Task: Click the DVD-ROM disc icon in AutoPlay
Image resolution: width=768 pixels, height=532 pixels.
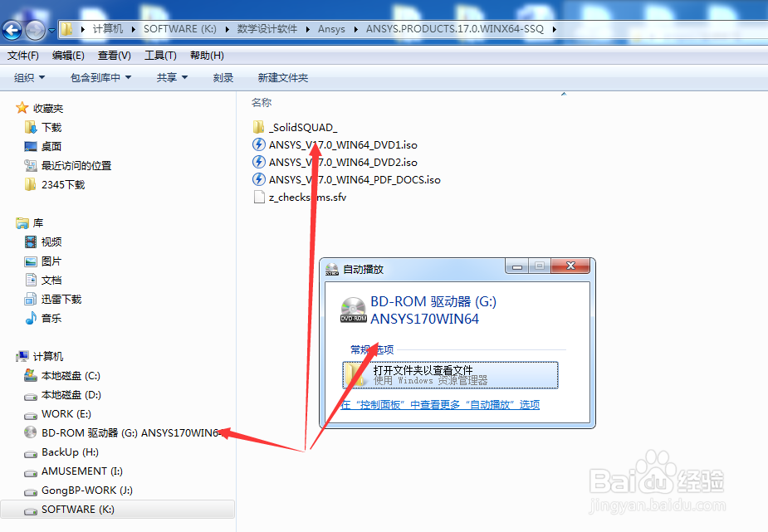Action: click(354, 310)
